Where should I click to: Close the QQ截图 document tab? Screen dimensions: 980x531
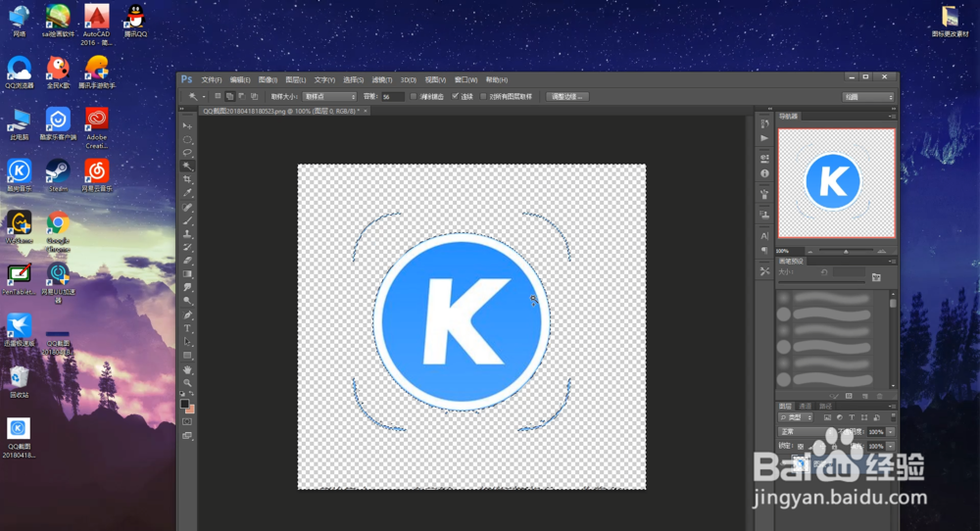coord(366,111)
